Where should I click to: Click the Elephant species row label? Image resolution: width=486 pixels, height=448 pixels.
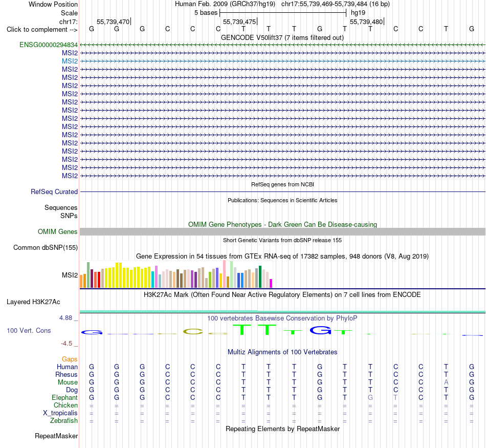tap(65, 397)
